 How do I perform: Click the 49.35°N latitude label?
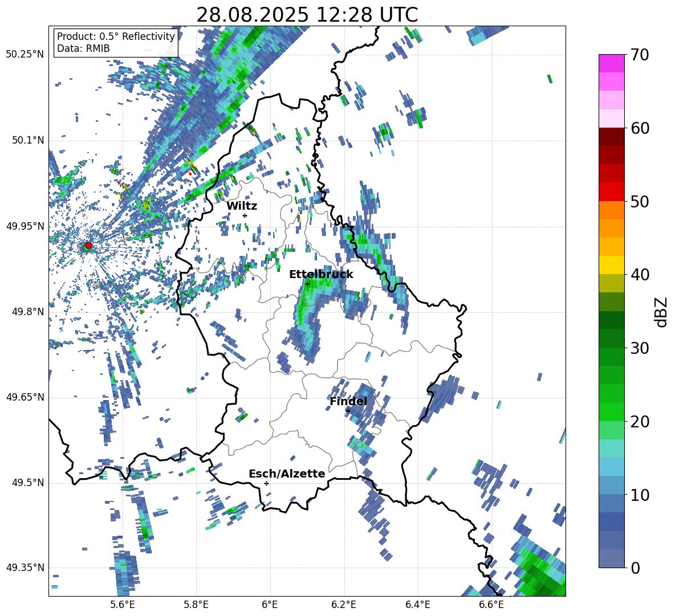25,568
